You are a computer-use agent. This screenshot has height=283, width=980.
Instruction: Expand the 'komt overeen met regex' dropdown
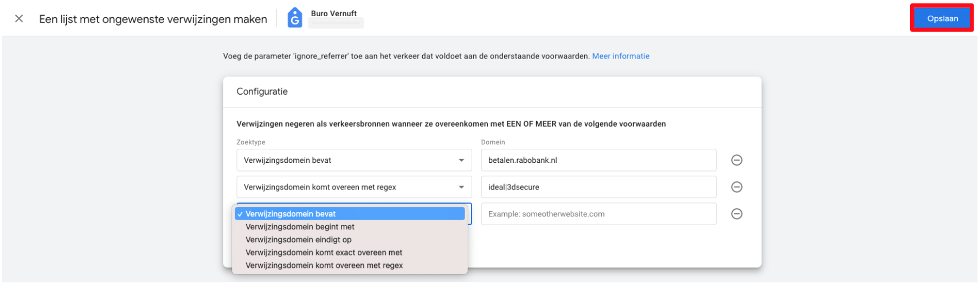pyautogui.click(x=353, y=187)
